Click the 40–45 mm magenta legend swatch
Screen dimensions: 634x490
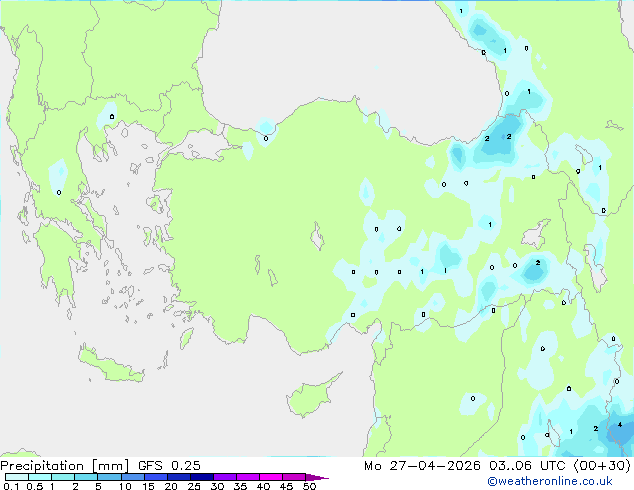[x=271, y=477]
